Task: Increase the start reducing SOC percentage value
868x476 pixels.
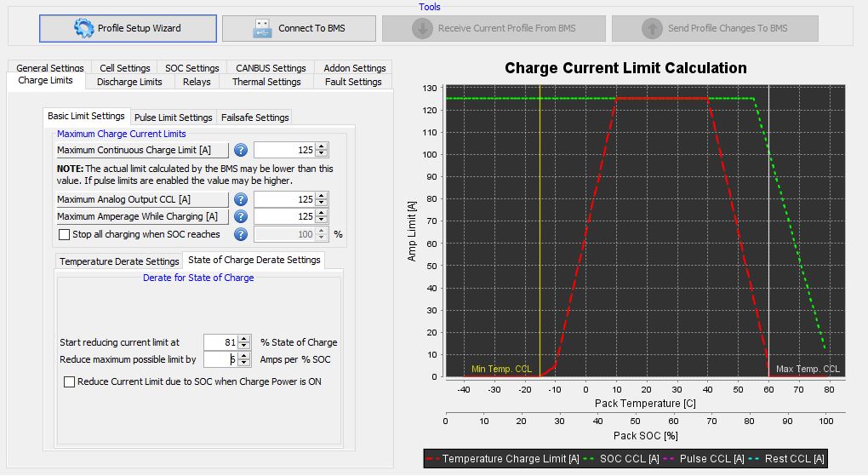Action: tap(244, 339)
